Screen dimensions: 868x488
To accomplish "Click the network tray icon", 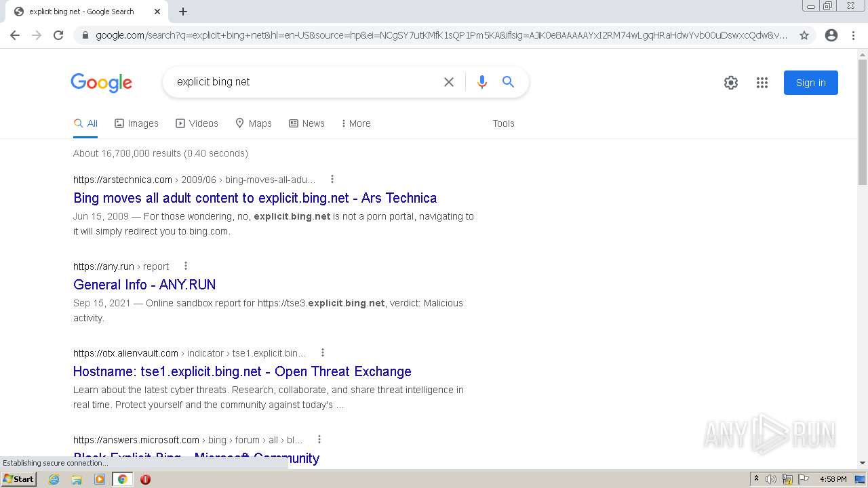I will (787, 479).
